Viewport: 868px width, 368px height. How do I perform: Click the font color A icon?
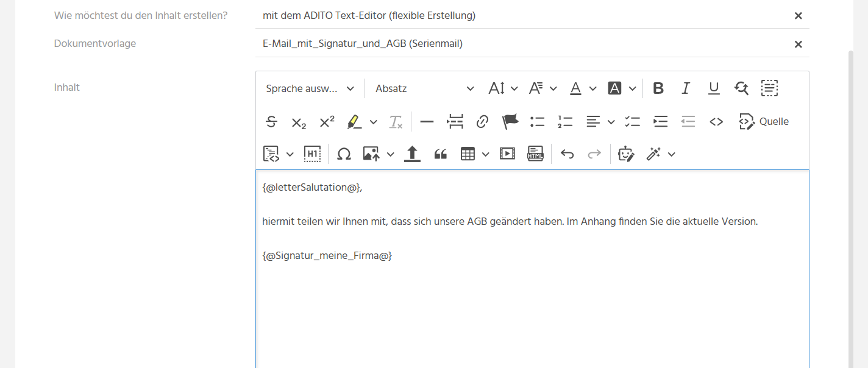click(x=575, y=88)
